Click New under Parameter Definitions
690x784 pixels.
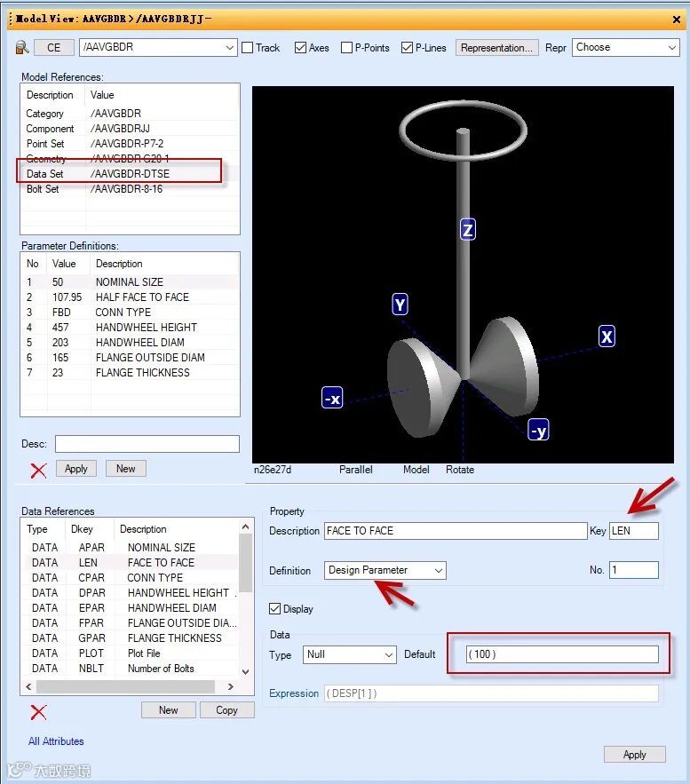(125, 469)
